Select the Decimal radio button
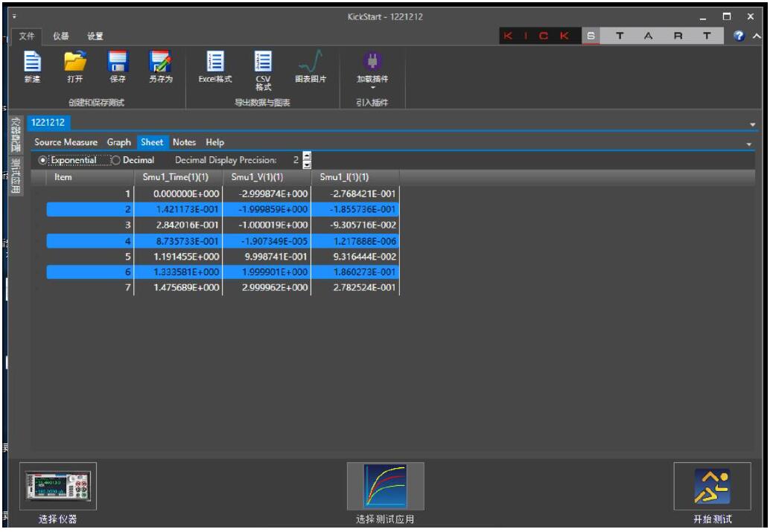This screenshot has width=770, height=532. (115, 160)
